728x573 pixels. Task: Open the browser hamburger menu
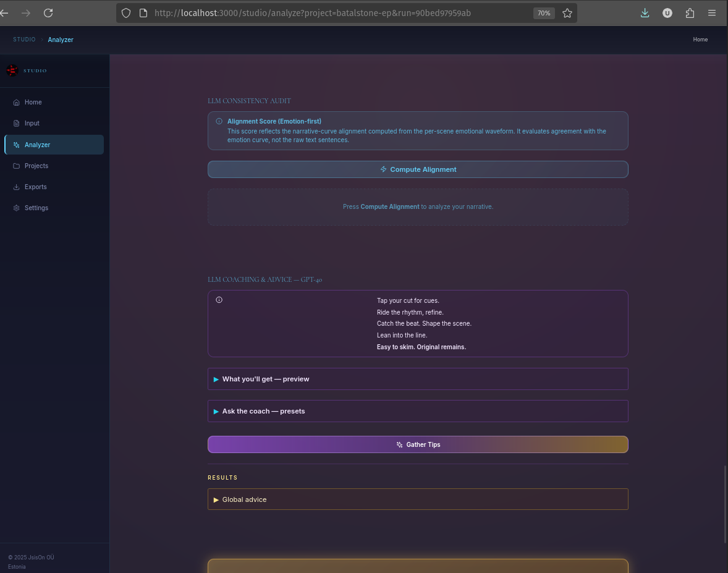712,12
